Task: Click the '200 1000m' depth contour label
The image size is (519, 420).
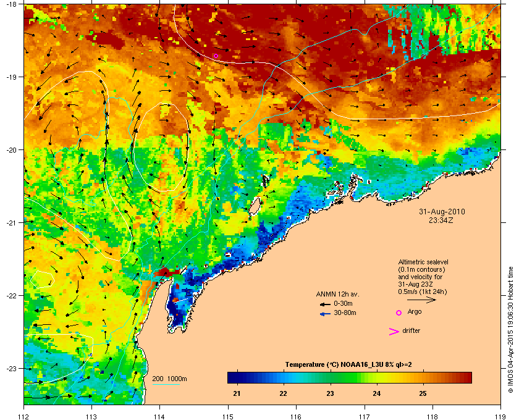Action: (169, 379)
